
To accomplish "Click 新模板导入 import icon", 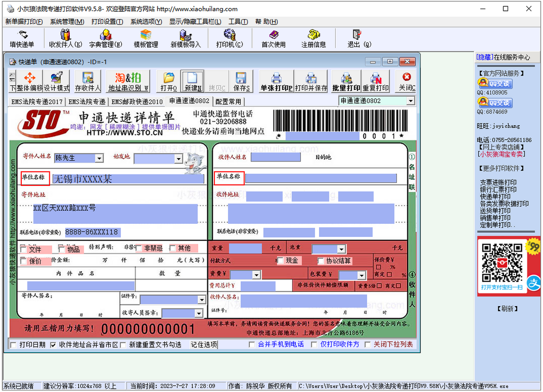I will [186, 39].
